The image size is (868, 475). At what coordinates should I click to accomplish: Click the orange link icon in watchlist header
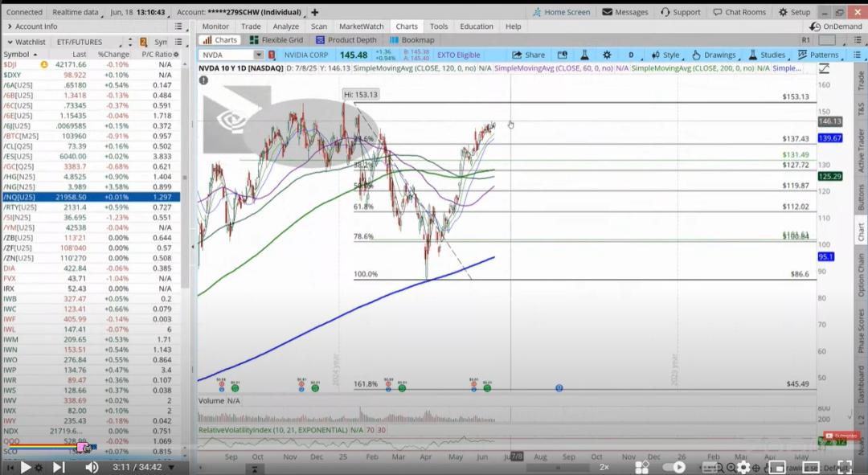click(x=143, y=42)
